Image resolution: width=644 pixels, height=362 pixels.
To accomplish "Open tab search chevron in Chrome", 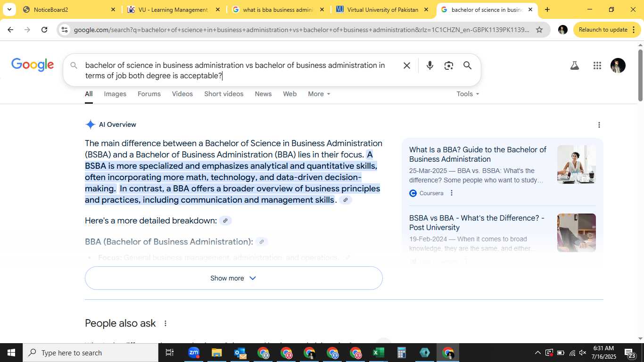I will [9, 9].
